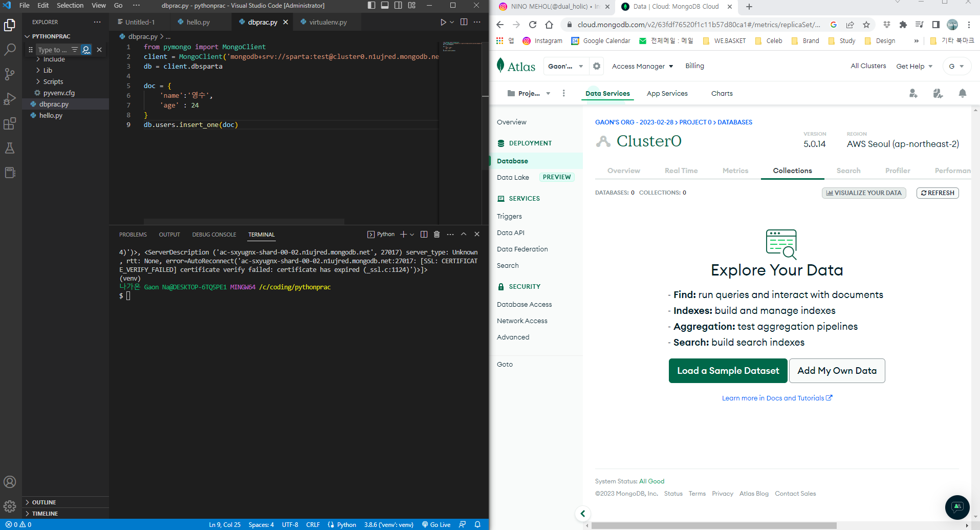
Task: Open the Atlas Access Manager dropdown
Action: (642, 66)
